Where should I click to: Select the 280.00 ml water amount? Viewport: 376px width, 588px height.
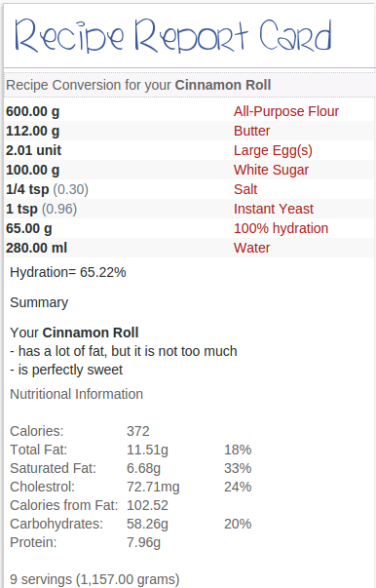point(37,248)
